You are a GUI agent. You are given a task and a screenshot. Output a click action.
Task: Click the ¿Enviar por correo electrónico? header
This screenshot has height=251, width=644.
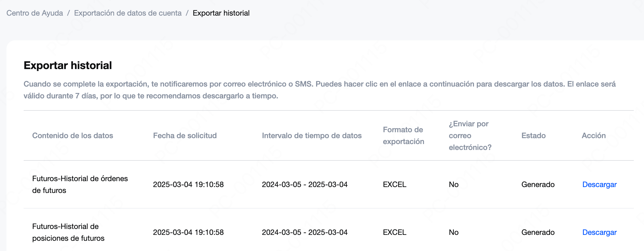(x=470, y=135)
